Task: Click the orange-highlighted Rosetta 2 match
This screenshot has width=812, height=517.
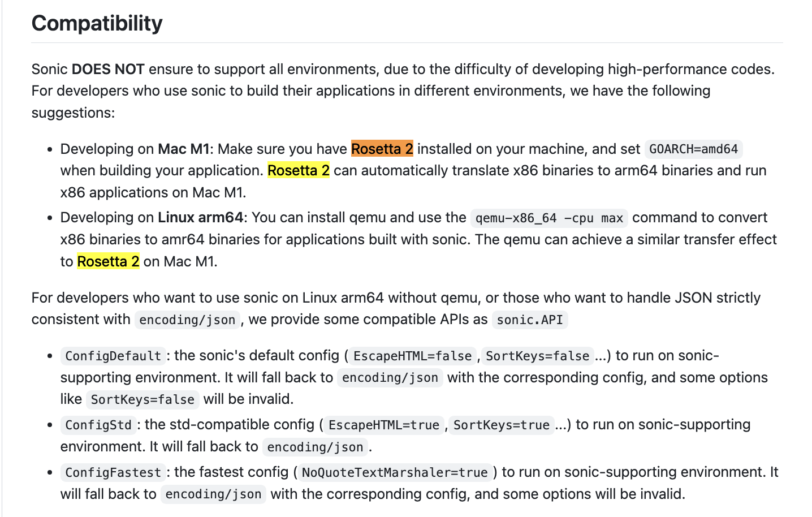Action: [x=382, y=149]
